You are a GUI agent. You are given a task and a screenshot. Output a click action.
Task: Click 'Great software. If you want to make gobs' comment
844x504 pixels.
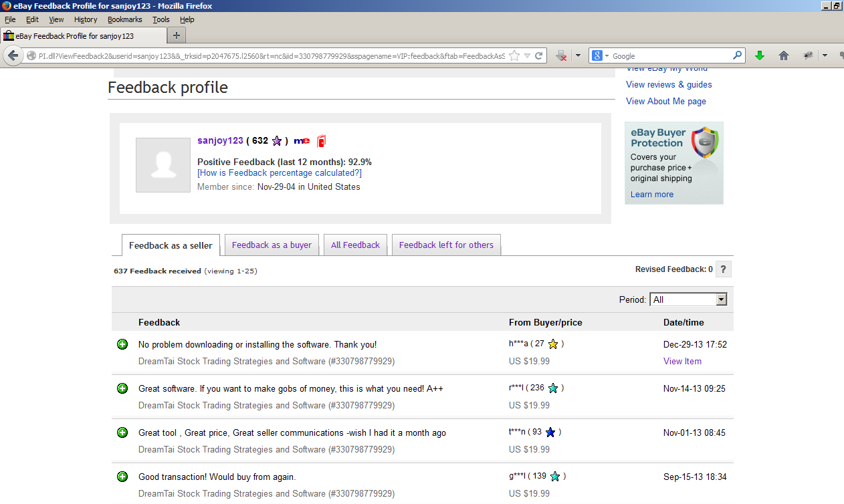pos(291,388)
